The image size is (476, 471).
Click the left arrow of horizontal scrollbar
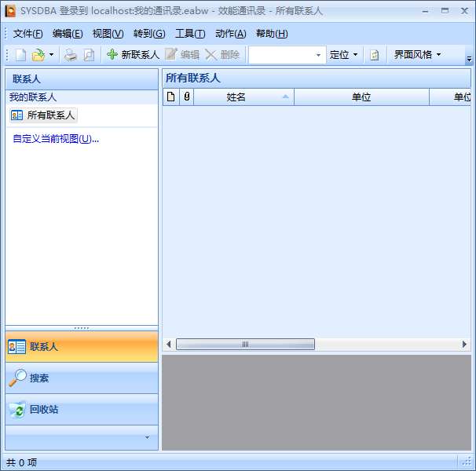pyautogui.click(x=169, y=345)
